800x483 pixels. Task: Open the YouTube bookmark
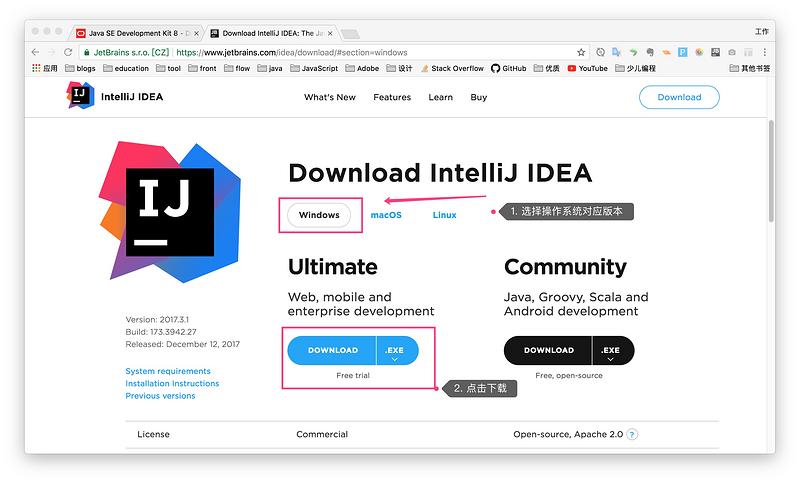point(587,68)
